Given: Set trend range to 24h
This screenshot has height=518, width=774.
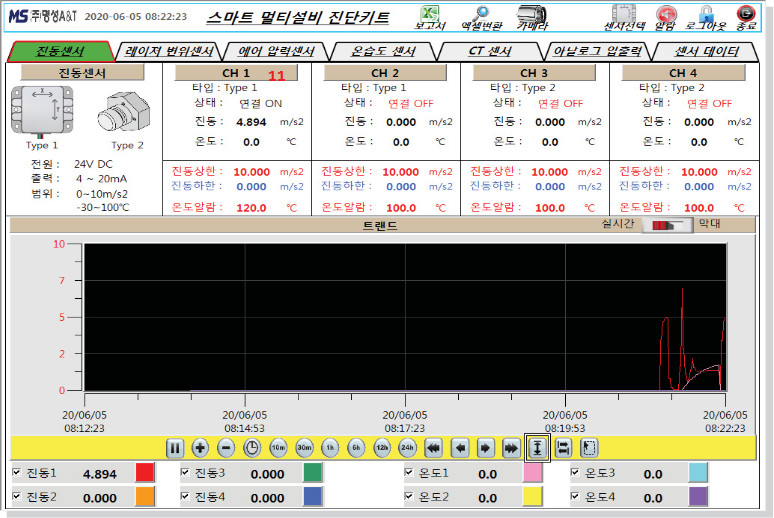Looking at the screenshot, I should point(407,448).
